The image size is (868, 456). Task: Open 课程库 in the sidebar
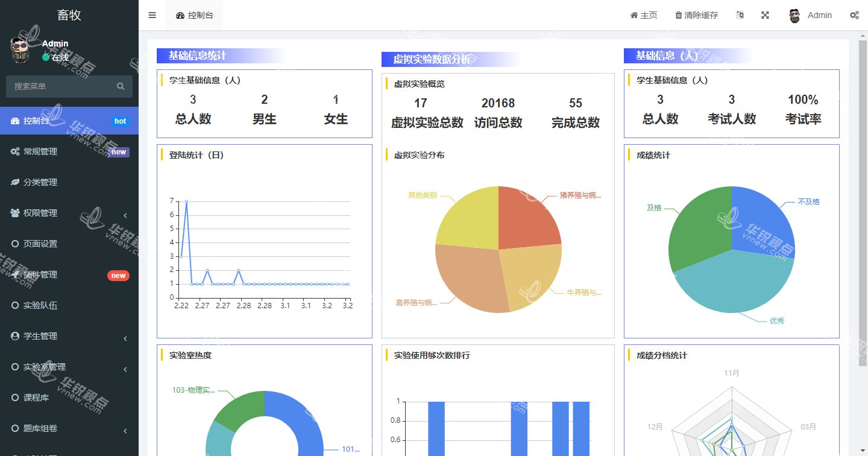pyautogui.click(x=69, y=397)
